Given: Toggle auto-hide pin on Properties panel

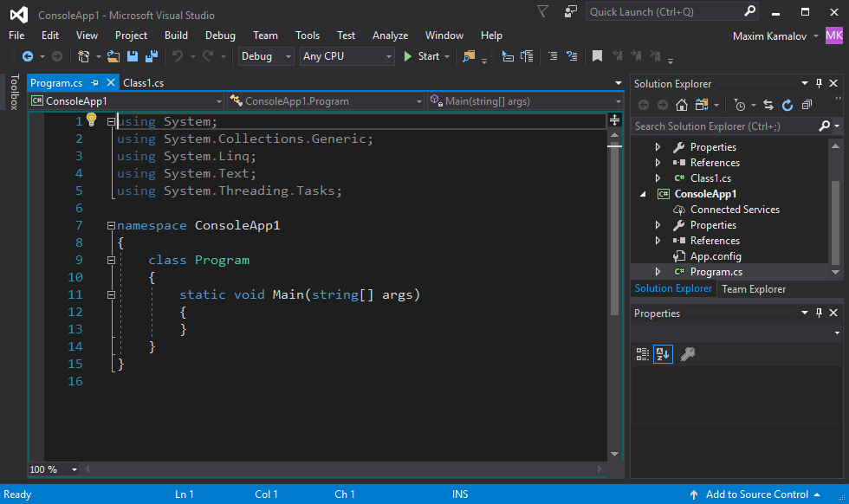Looking at the screenshot, I should tap(820, 313).
